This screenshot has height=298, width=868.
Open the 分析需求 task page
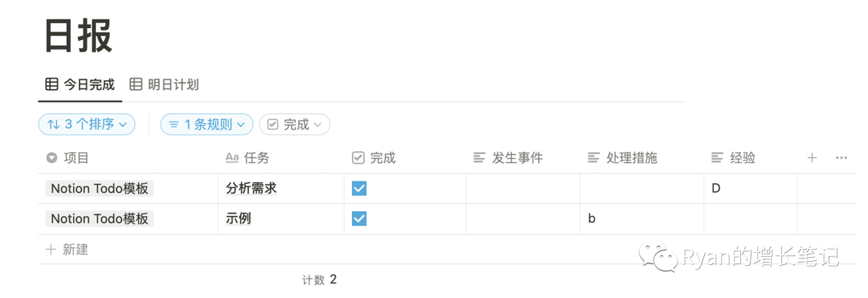pyautogui.click(x=252, y=189)
